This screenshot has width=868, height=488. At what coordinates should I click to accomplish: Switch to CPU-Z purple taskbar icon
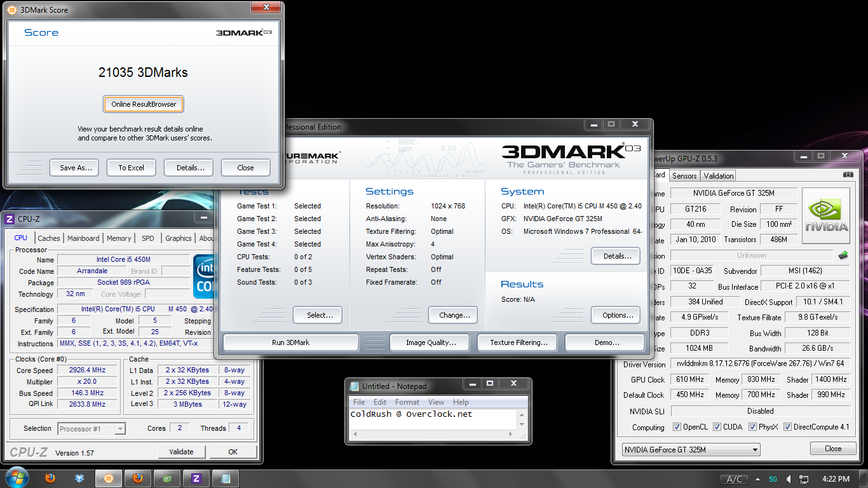pyautogui.click(x=196, y=478)
